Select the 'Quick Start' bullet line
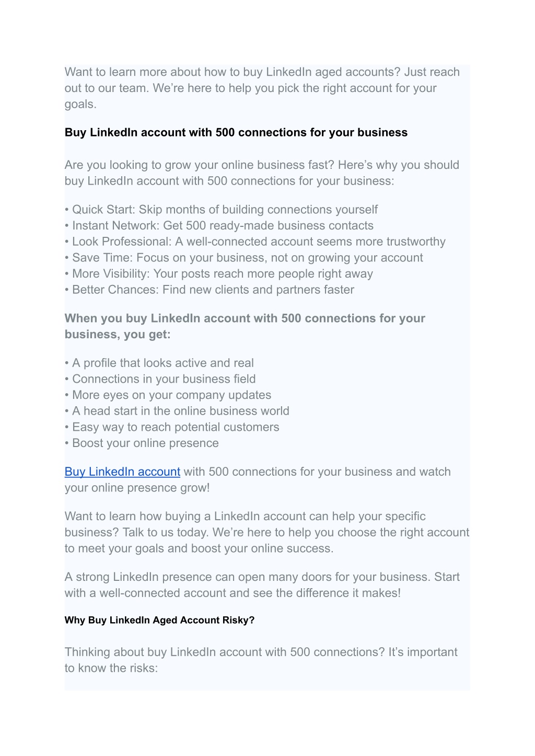This screenshot has width=535, height=756. coord(221,210)
